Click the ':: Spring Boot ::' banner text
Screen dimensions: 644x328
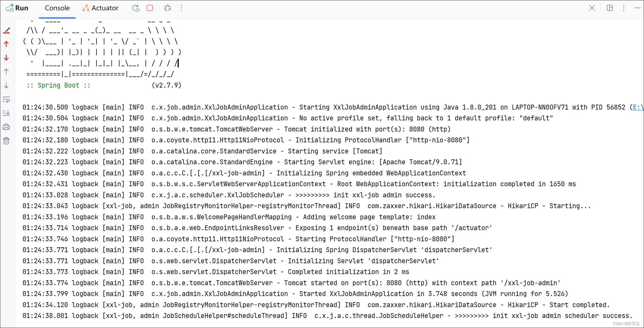pyautogui.click(x=58, y=85)
